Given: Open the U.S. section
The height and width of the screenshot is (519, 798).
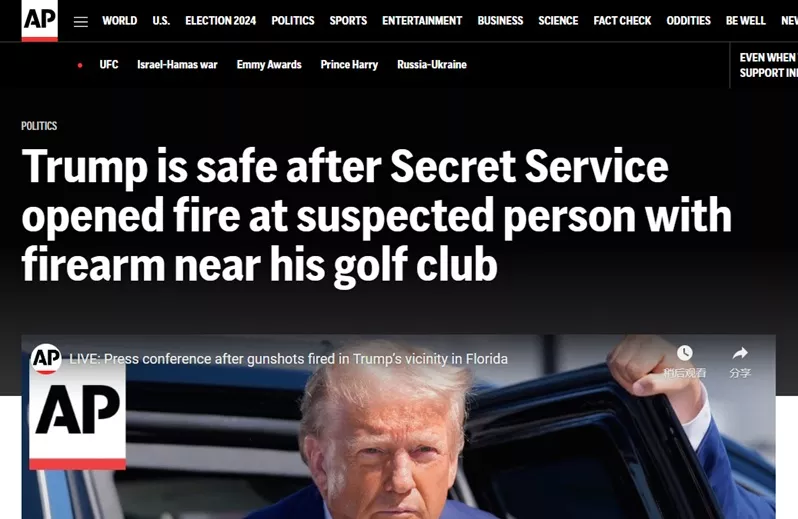Looking at the screenshot, I should [161, 21].
